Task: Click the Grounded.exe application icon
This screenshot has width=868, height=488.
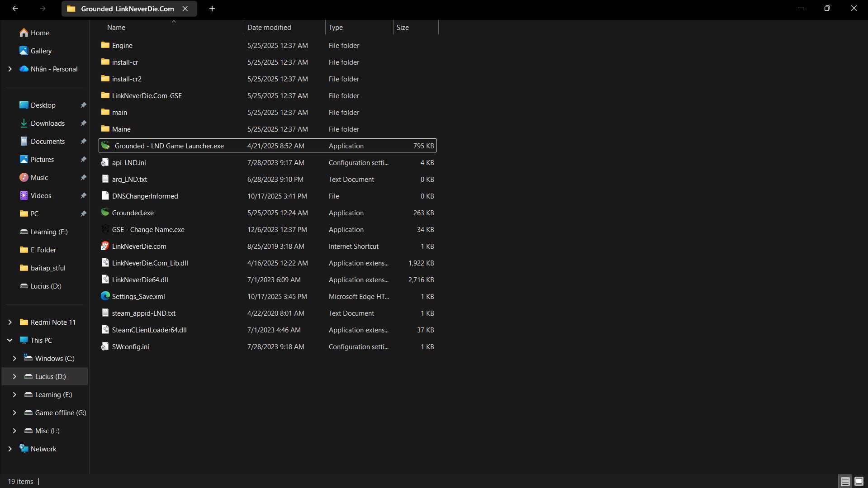Action: pos(105,213)
